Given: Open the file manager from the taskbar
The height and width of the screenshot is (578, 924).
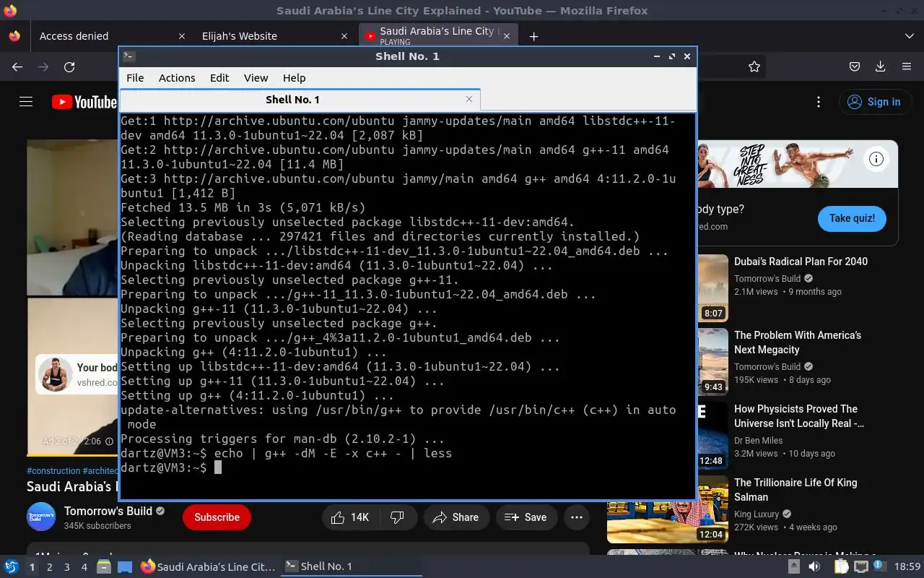Looking at the screenshot, I should click(104, 567).
